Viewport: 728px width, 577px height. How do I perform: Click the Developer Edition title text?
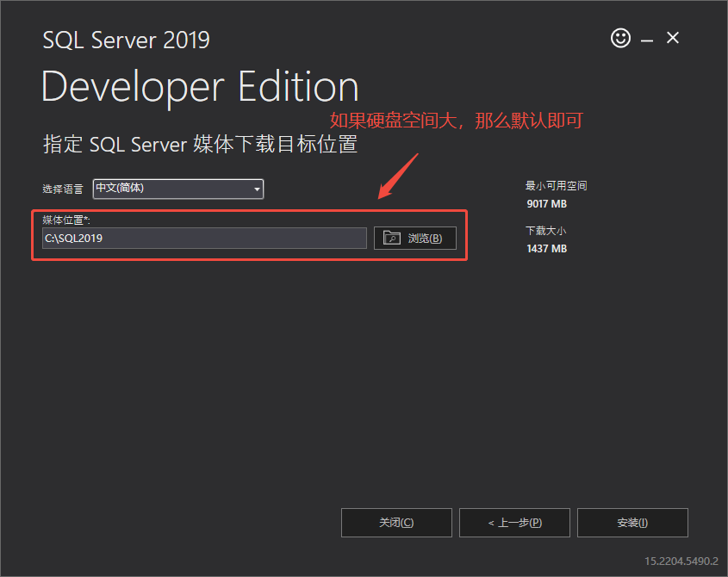coord(200,87)
